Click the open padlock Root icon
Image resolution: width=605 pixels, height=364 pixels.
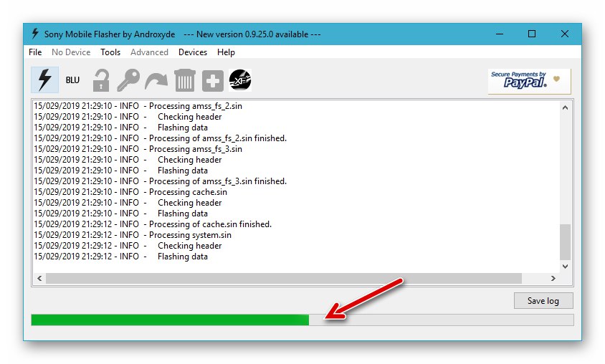pyautogui.click(x=101, y=80)
